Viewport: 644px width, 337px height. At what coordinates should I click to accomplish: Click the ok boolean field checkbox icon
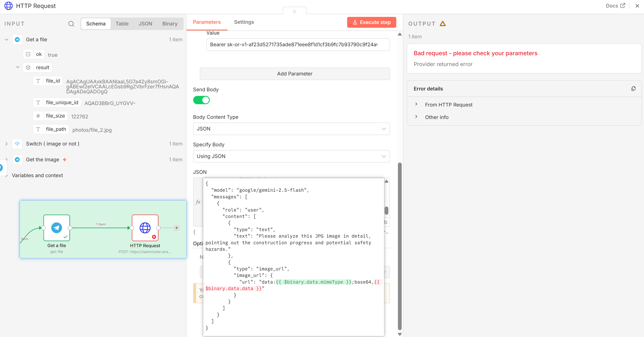tap(28, 54)
